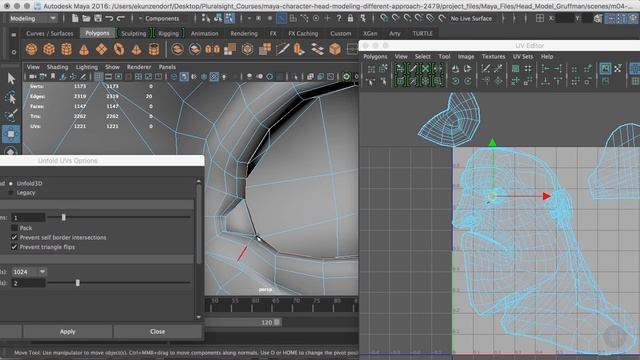Switch to the Curves / Surfaces shelf tab

[x=49, y=33]
